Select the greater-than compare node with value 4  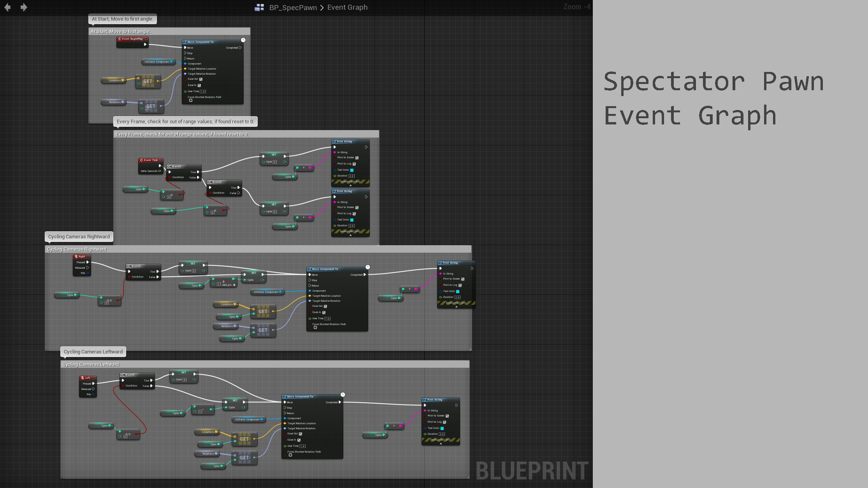click(172, 194)
